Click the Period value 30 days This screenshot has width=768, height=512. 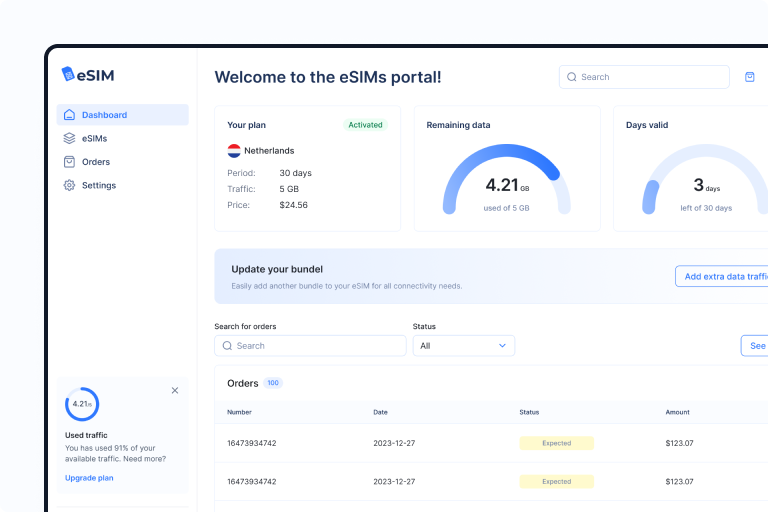pos(295,173)
